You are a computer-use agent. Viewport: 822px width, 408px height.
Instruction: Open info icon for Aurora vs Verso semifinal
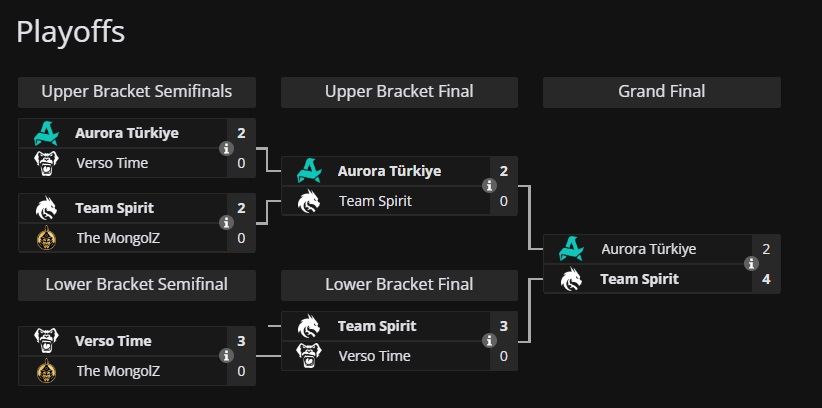click(x=225, y=149)
